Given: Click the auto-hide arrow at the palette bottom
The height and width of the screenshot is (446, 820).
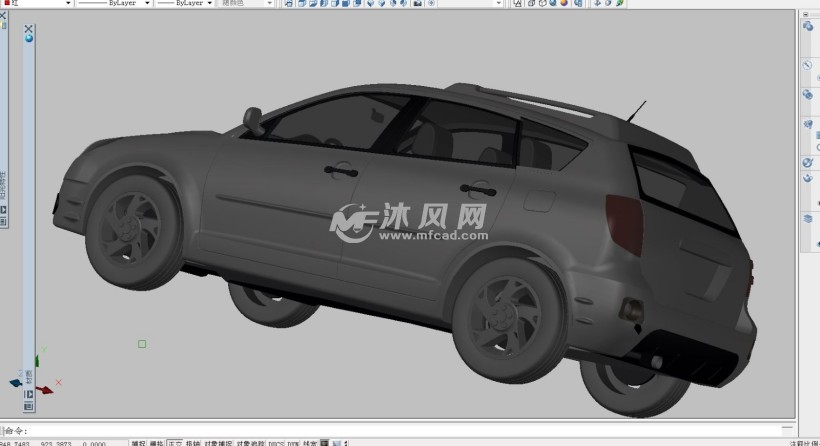Looking at the screenshot, I should [x=29, y=394].
